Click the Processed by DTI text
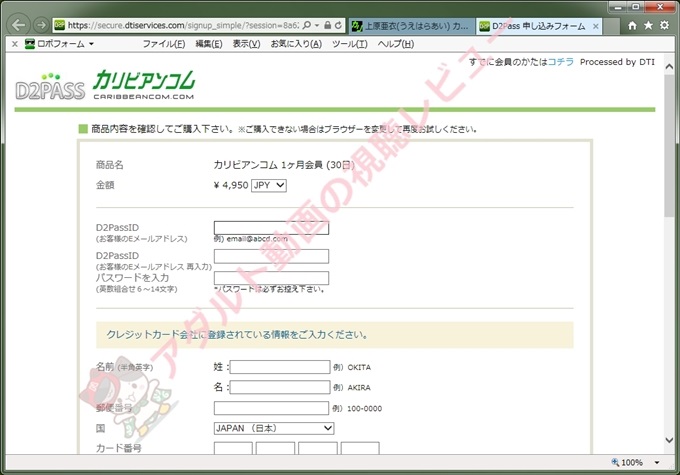 coord(617,62)
